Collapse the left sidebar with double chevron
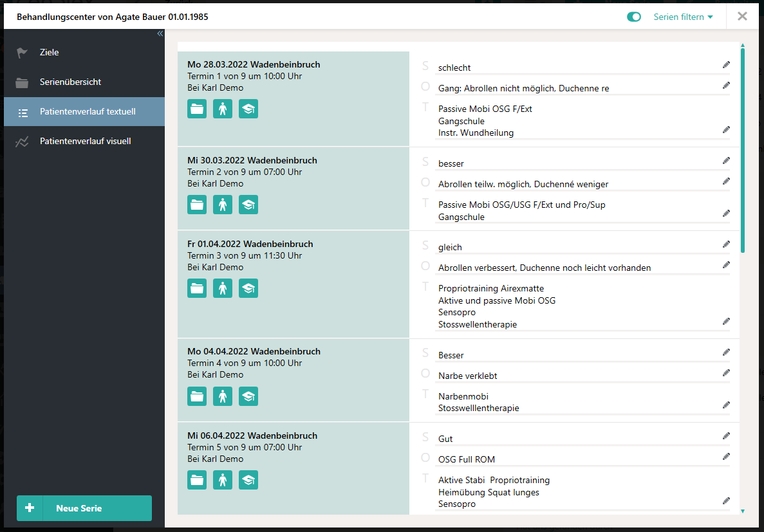Viewport: 764px width, 532px height. pos(160,34)
